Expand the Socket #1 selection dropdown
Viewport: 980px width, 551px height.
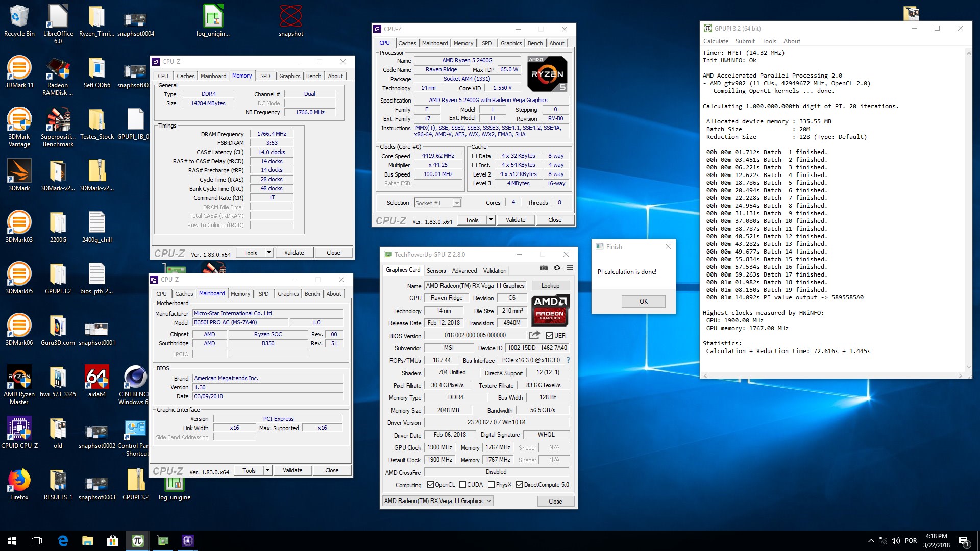point(457,203)
